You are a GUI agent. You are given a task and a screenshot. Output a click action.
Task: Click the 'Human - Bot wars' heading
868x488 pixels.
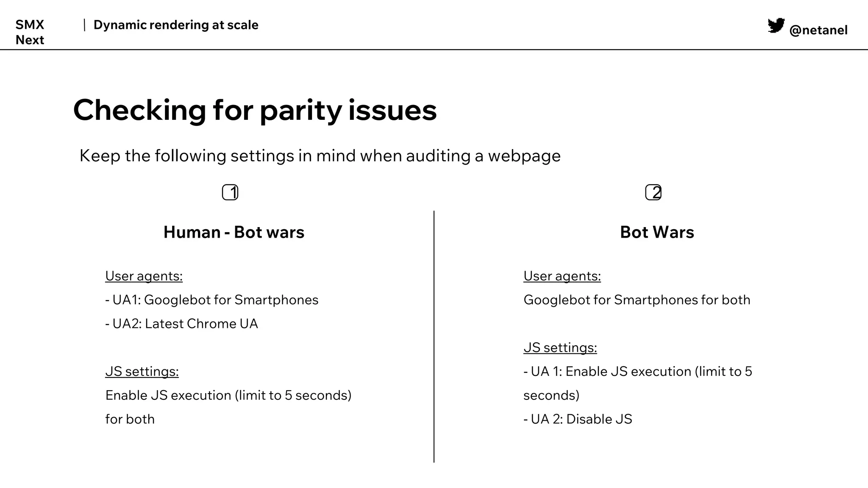tap(234, 232)
